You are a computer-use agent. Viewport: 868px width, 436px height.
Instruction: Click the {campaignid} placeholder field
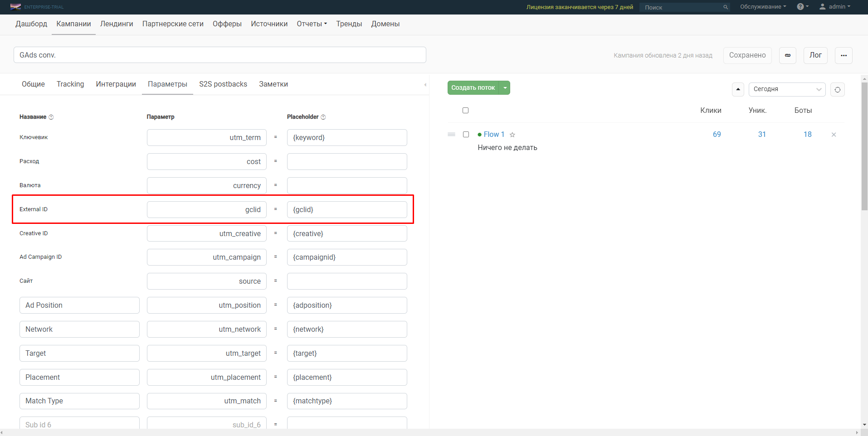[x=347, y=257]
